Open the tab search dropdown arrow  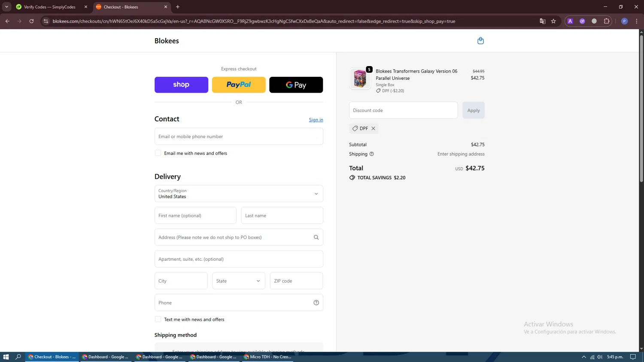[6, 7]
